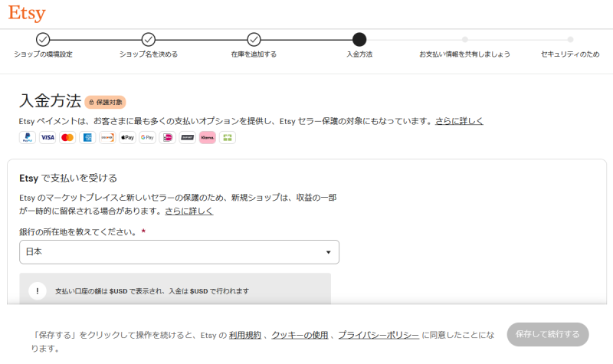Viewport: 613px width, 364px height.
Task: Open the 利用規約 link
Action: click(x=245, y=335)
